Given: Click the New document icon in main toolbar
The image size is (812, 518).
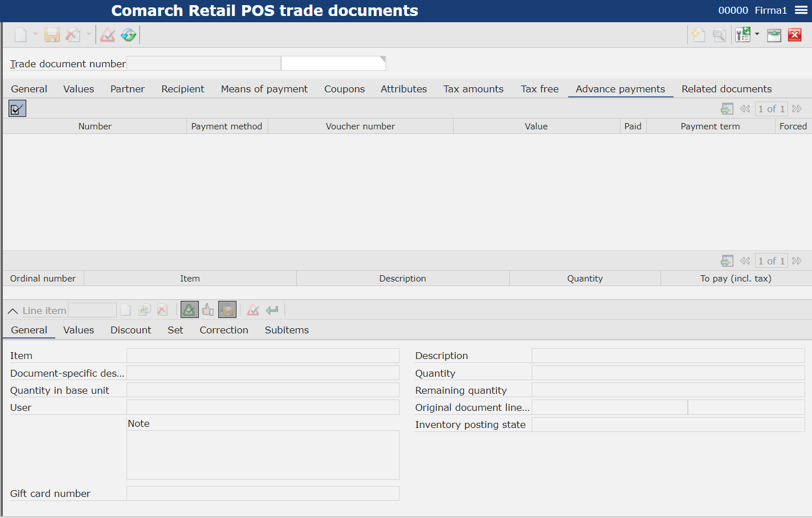Looking at the screenshot, I should pos(21,35).
